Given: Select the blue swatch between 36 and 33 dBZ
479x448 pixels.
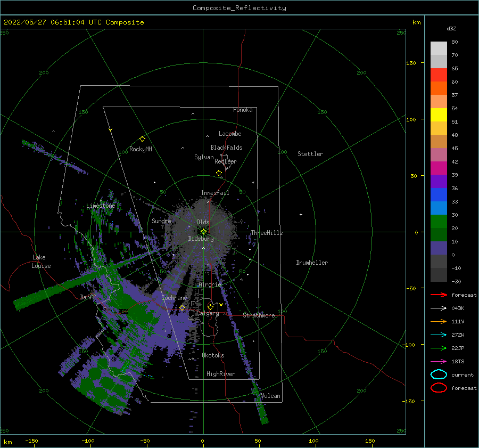Looking at the screenshot, I should point(439,195).
